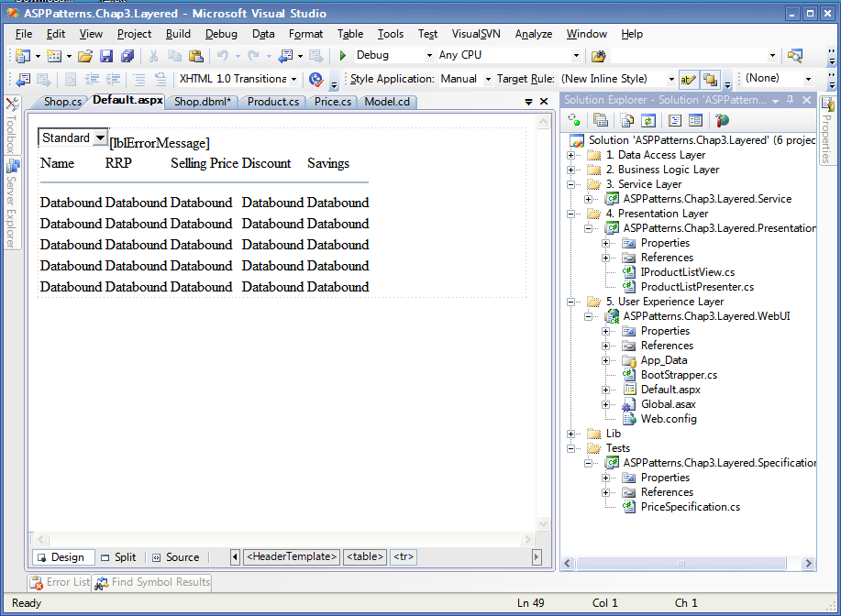Screen dimensions: 841x616
Task: Click the <table> tag navigator button
Action: pyautogui.click(x=365, y=557)
